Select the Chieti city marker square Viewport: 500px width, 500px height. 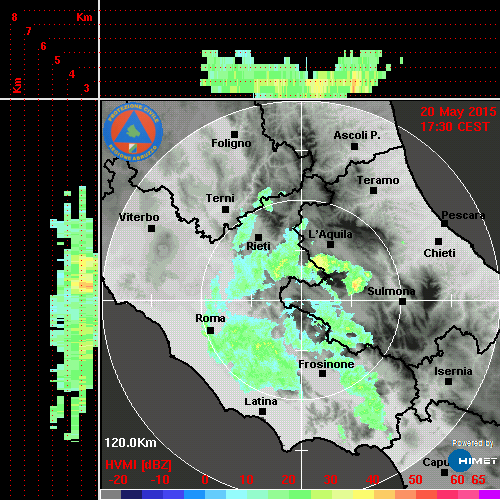click(x=438, y=241)
